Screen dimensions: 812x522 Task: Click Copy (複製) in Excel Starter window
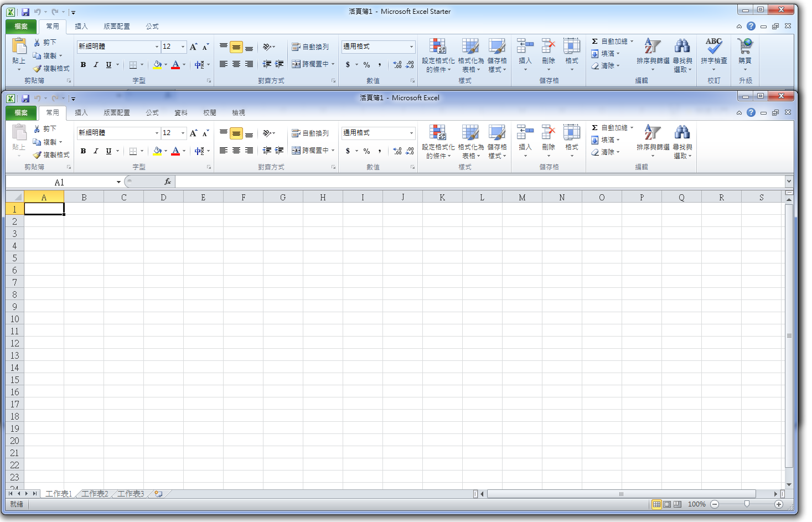click(x=44, y=56)
